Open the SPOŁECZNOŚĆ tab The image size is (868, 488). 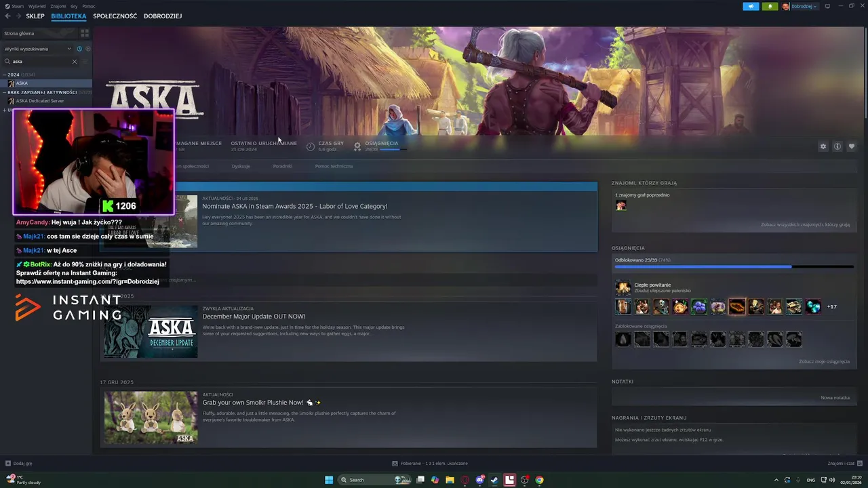point(115,16)
